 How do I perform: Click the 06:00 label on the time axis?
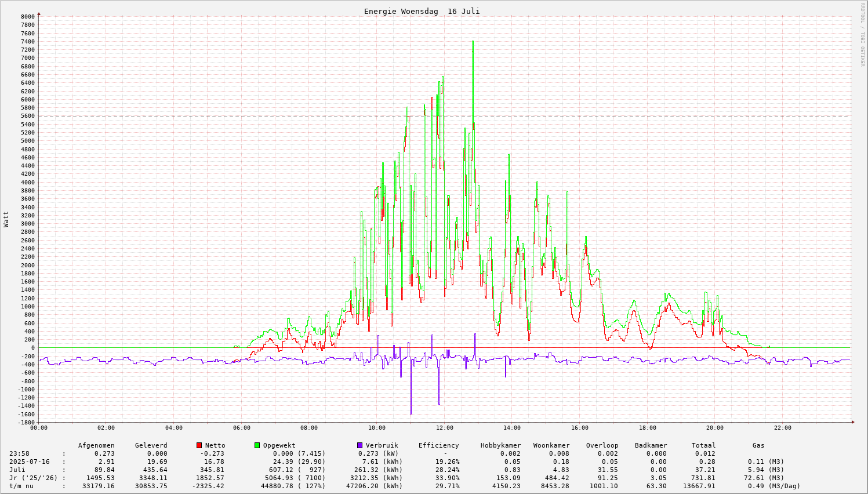[241, 428]
